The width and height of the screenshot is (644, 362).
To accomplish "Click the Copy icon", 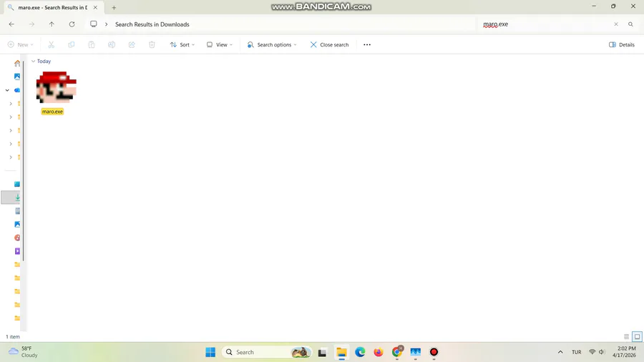I will tap(72, 44).
